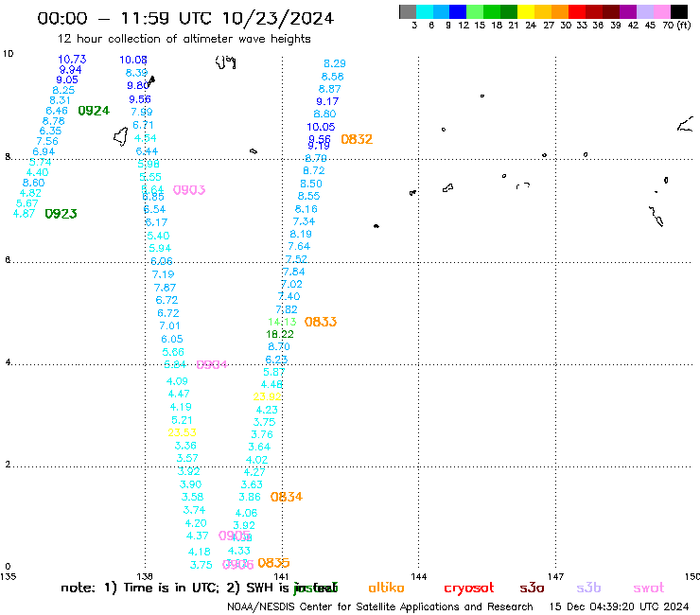Click wave height value 3.86
Screen dimensions: 700x615
click(250, 497)
